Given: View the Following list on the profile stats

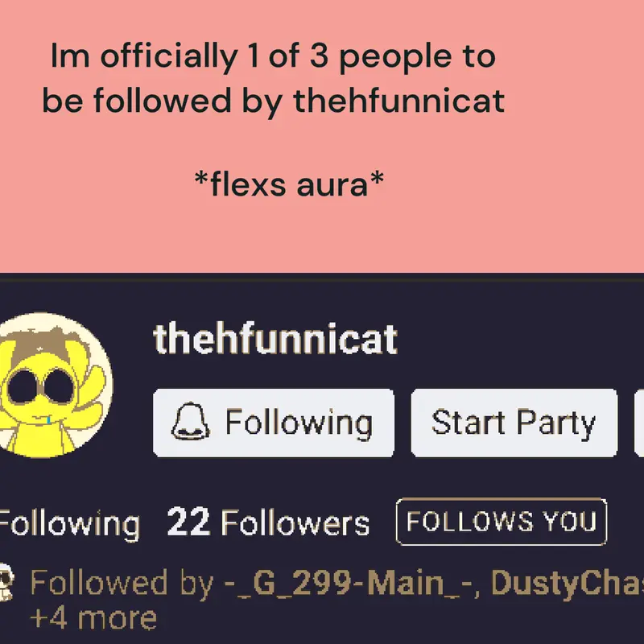Looking at the screenshot, I should tap(69, 523).
